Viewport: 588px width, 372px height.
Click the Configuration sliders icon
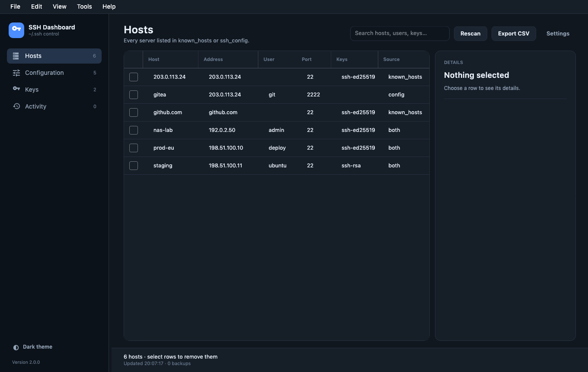(16, 73)
